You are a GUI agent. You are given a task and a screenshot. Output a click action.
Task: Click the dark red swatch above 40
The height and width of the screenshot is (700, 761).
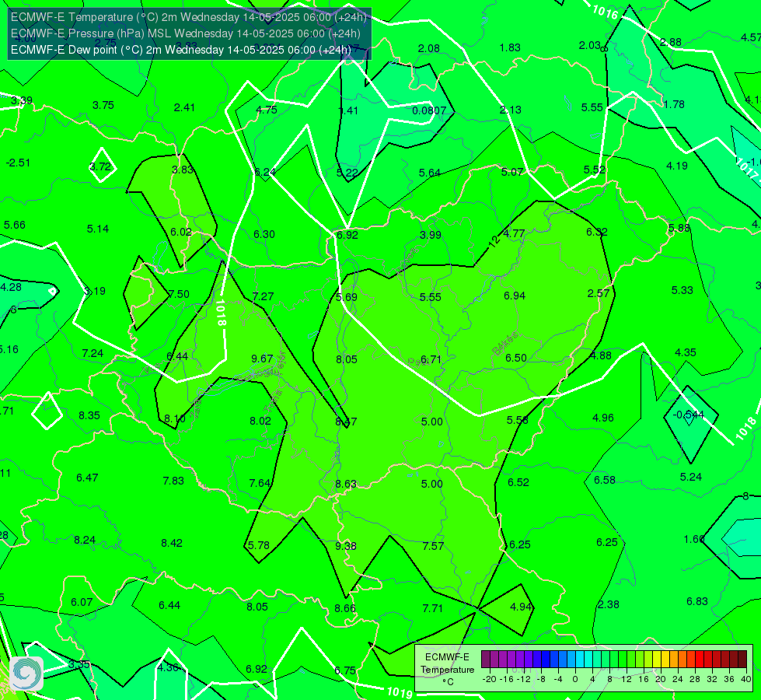click(742, 660)
